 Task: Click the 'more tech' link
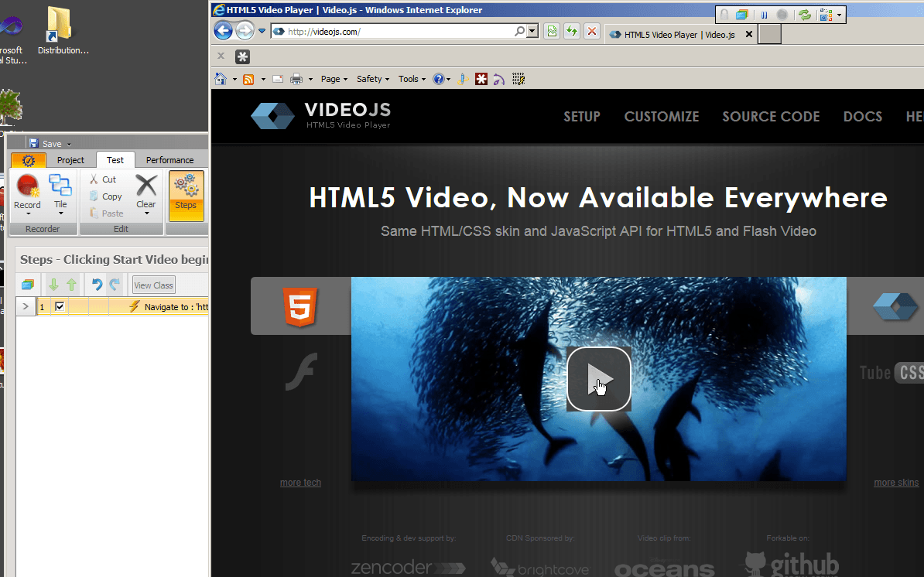click(300, 483)
